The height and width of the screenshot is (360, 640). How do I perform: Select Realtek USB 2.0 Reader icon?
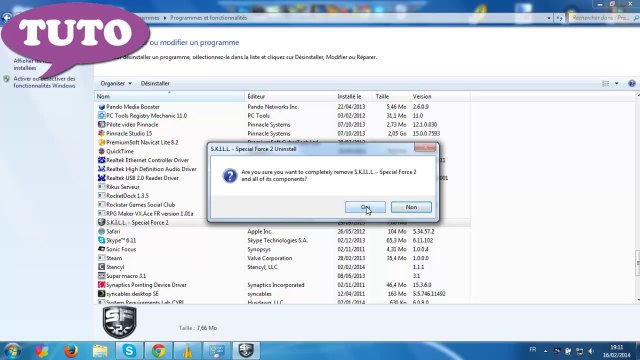[x=102, y=178]
